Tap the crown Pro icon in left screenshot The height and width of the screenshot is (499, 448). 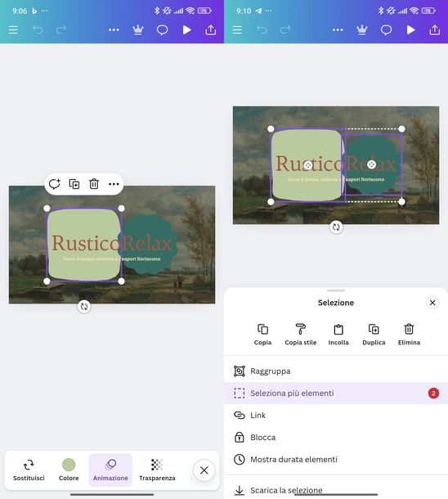[138, 30]
